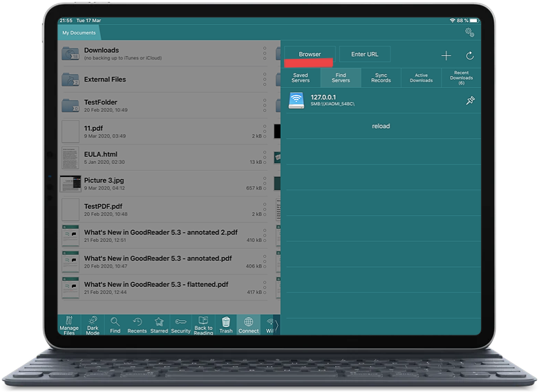Select the 127.0.0.1 server entry text

click(323, 97)
